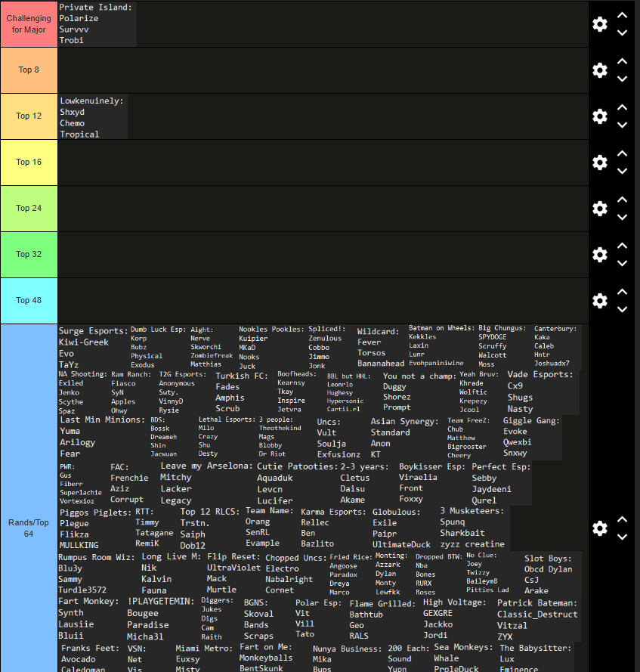Screen dimensions: 640x672
Task: Open settings gear for Top 8 row
Action: pos(600,70)
